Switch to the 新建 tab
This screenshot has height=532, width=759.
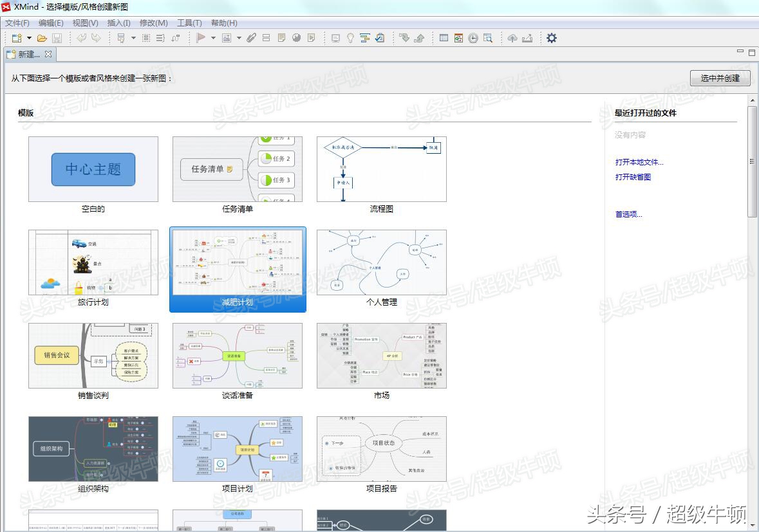point(27,55)
